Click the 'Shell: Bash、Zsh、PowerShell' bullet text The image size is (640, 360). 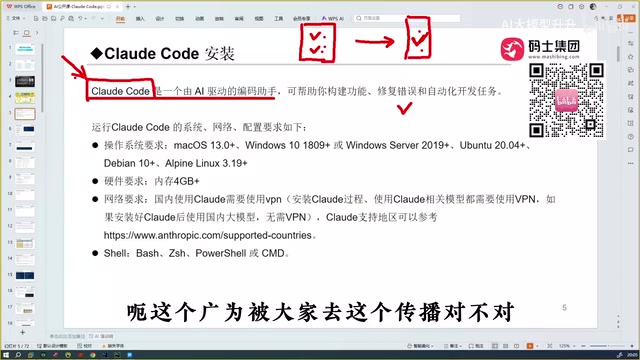[x=196, y=253]
